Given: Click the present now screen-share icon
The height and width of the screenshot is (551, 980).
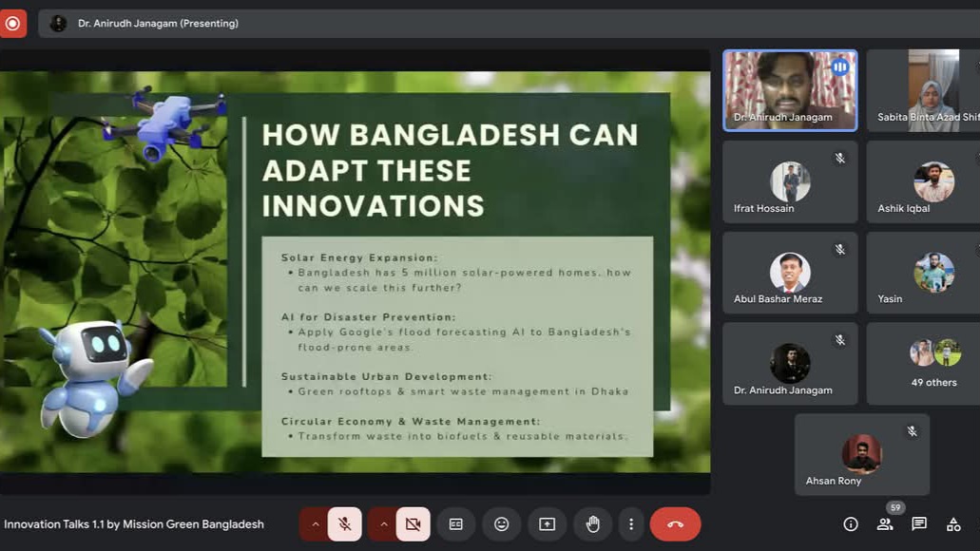Looking at the screenshot, I should click(x=548, y=524).
